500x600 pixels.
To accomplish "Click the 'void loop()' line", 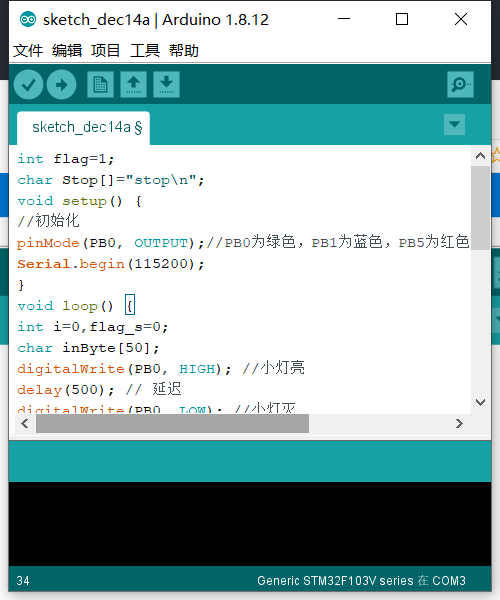I will pos(66,306).
